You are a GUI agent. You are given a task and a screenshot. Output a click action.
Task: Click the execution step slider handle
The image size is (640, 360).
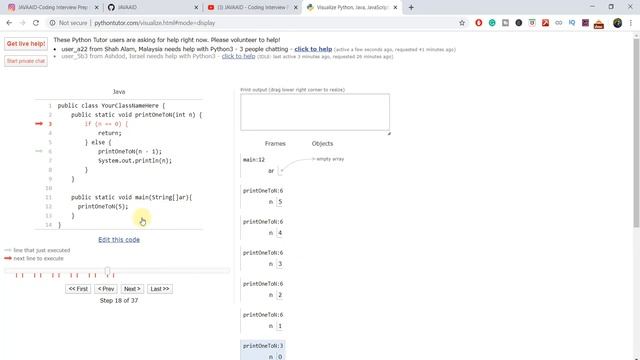(x=107, y=271)
